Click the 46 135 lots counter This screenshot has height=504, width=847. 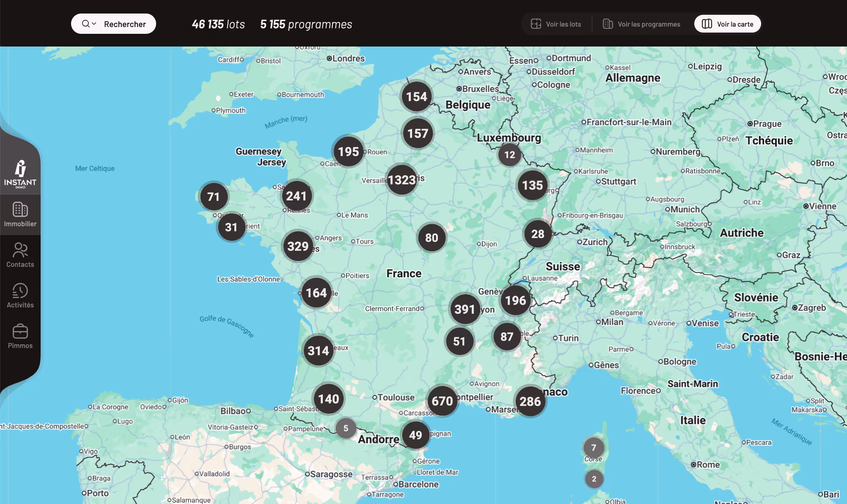pyautogui.click(x=218, y=24)
